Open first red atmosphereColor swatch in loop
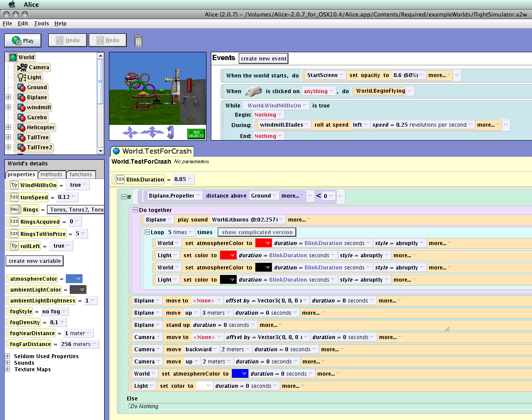The image size is (532, 420). 264,243
